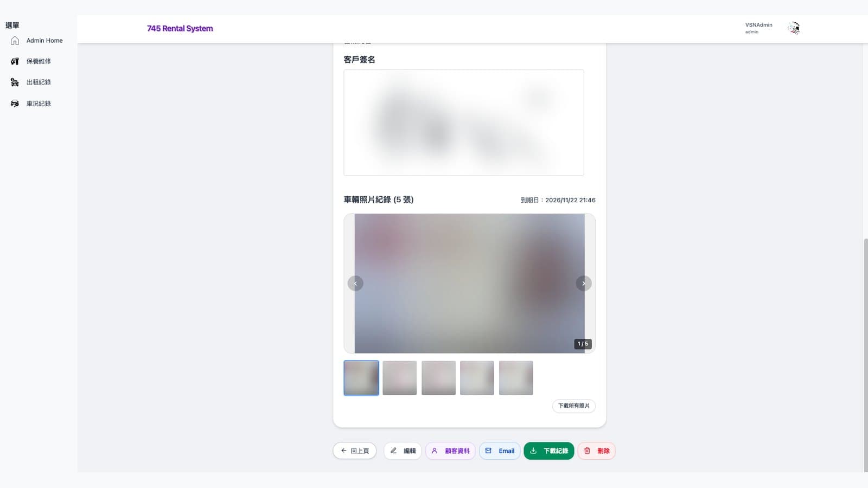This screenshot has width=868, height=488.
Task: Open 車況紀錄 menu item
Action: point(38,104)
